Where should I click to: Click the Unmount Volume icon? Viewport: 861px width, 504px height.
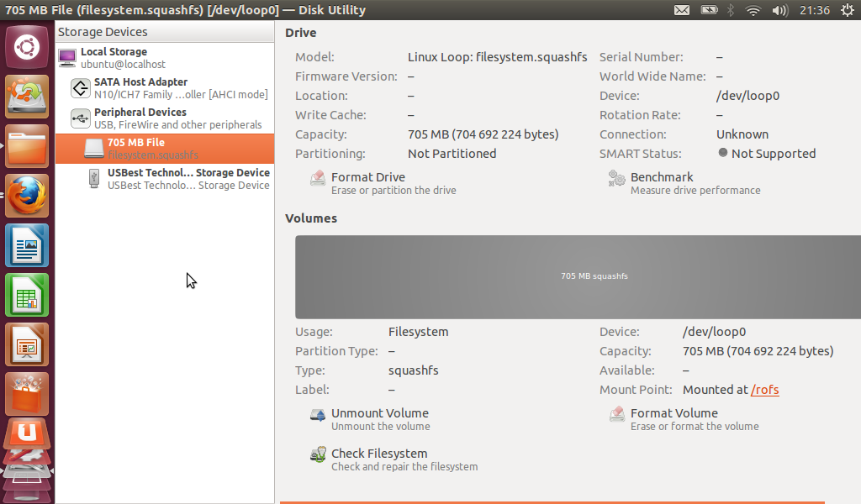(318, 414)
